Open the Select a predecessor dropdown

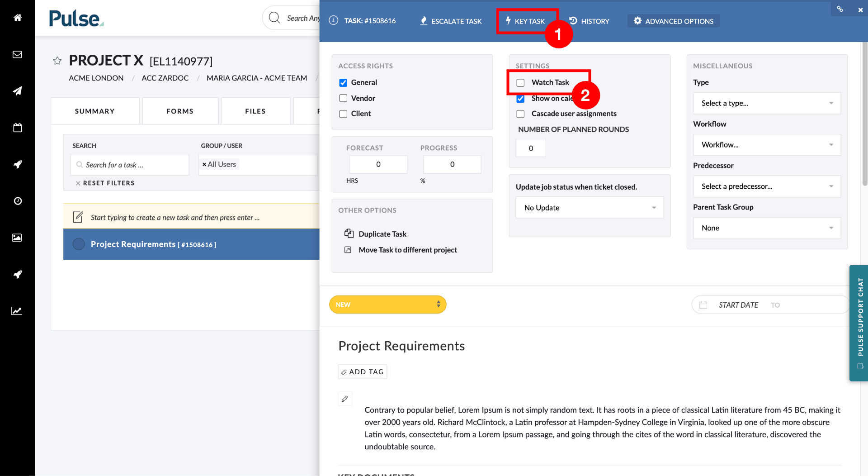(767, 186)
